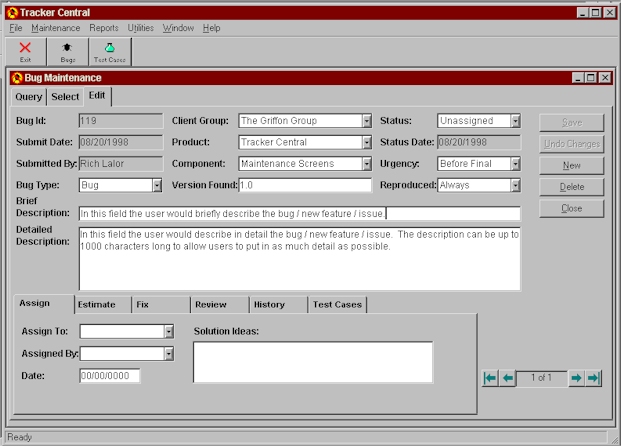The image size is (622, 447).
Task: Expand the Client Group dropdown
Action: [367, 121]
